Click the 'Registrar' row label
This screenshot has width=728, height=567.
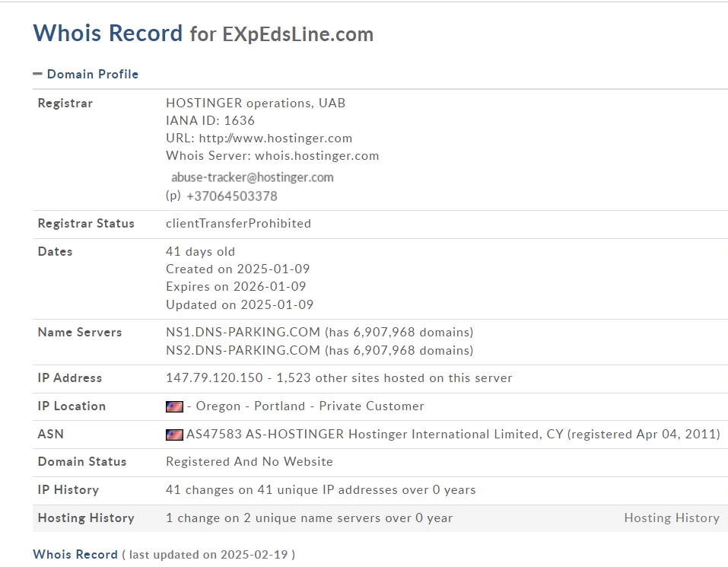click(x=65, y=103)
